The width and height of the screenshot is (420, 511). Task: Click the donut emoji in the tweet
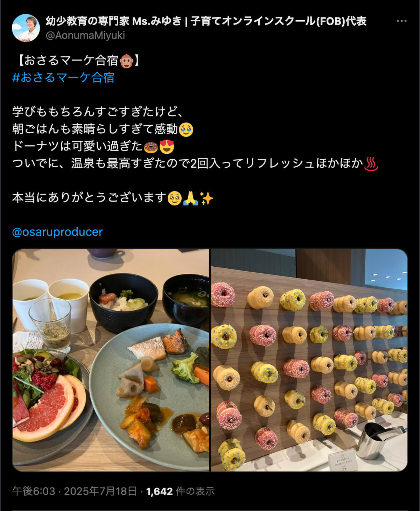(151, 147)
